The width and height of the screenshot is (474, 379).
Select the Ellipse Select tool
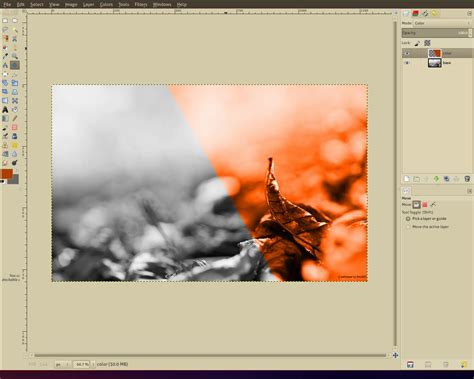(x=15, y=21)
